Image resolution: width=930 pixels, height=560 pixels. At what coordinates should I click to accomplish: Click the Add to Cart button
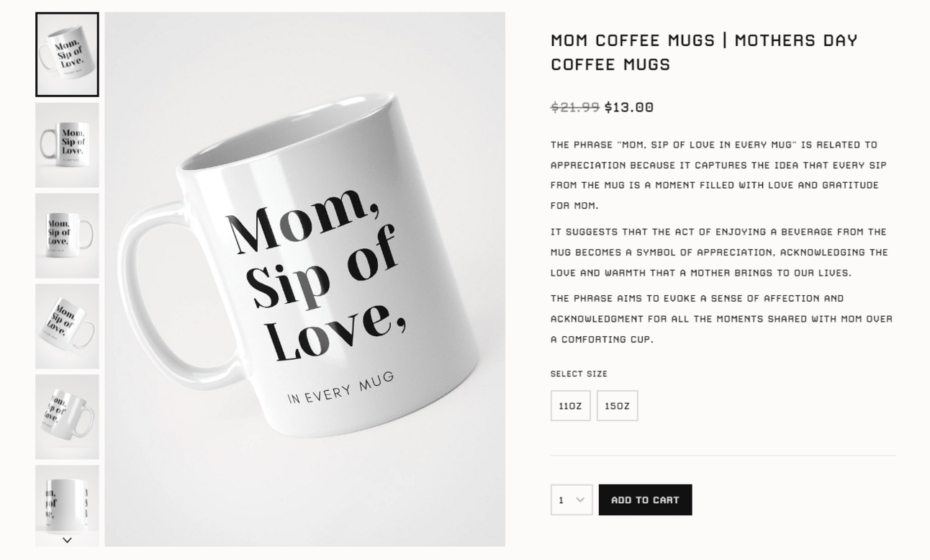point(645,500)
